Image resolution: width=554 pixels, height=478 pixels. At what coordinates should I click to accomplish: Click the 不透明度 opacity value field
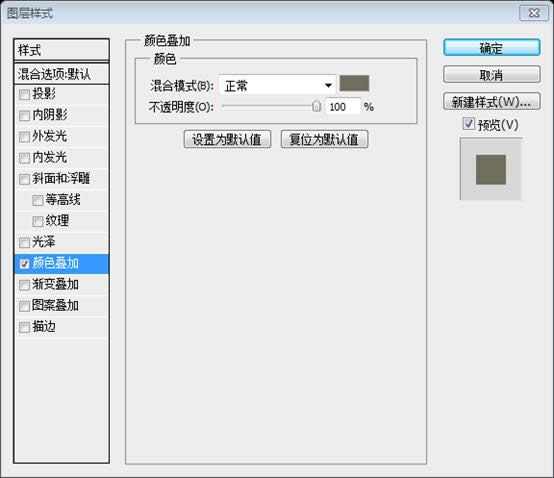click(x=342, y=107)
